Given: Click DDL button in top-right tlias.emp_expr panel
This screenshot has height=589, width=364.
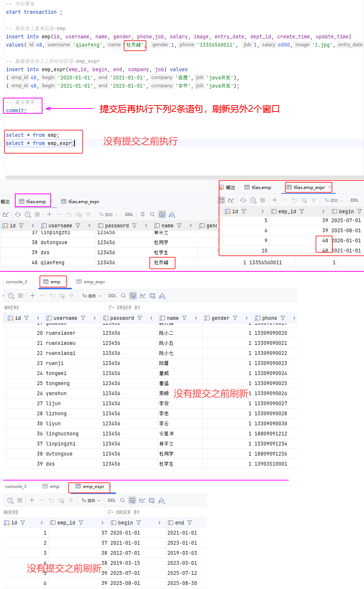Looking at the screenshot, I should pyautogui.click(x=354, y=200).
